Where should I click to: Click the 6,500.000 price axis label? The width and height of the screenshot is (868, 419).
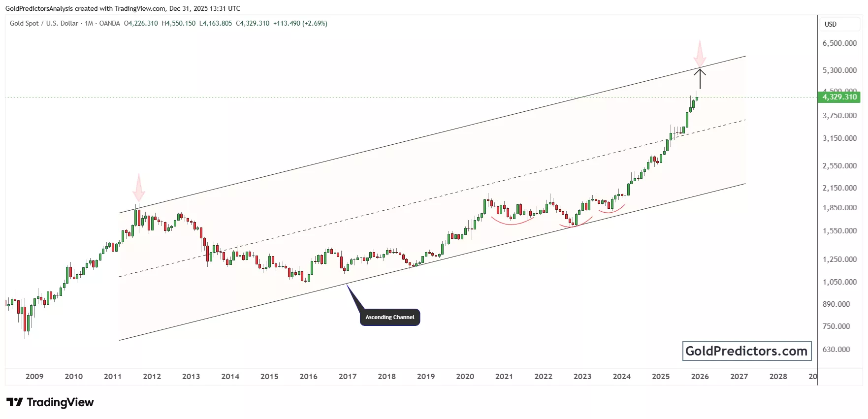point(839,43)
